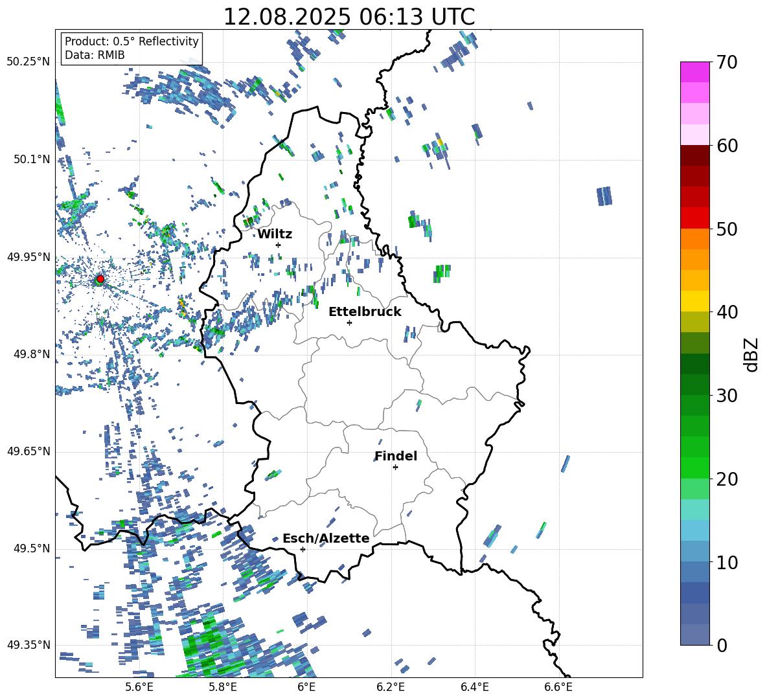This screenshot has width=767, height=700.
Task: Click the 6.4°E longitude label
Action: coord(474,687)
